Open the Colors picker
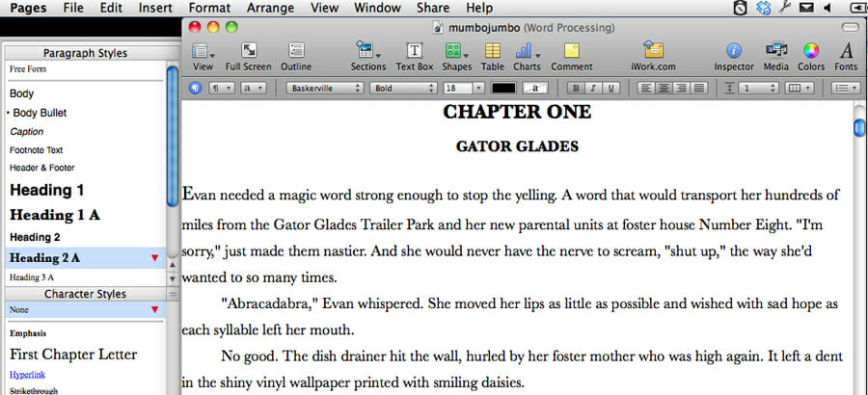Image resolution: width=868 pixels, height=395 pixels. click(811, 57)
